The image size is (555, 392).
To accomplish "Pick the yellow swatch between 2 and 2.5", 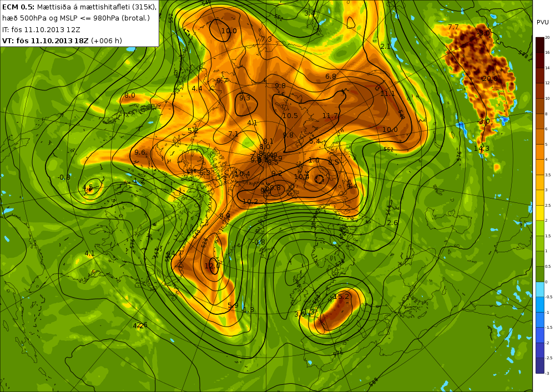I will click(x=540, y=213).
